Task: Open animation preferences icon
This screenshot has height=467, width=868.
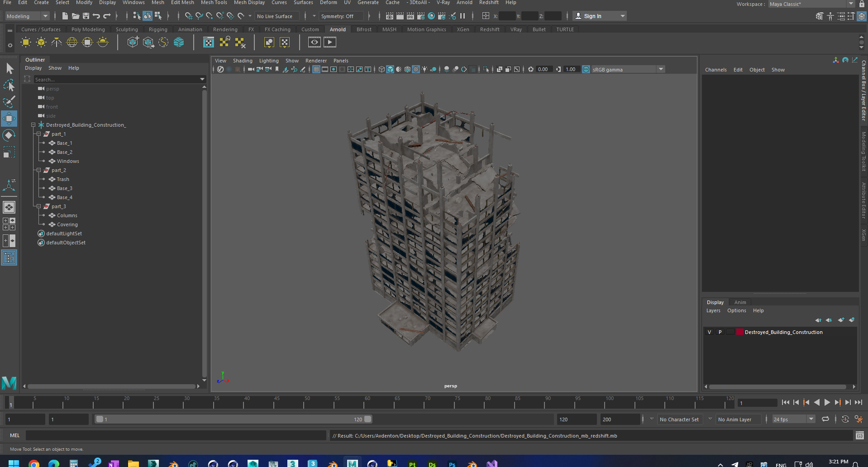Action: click(858, 419)
